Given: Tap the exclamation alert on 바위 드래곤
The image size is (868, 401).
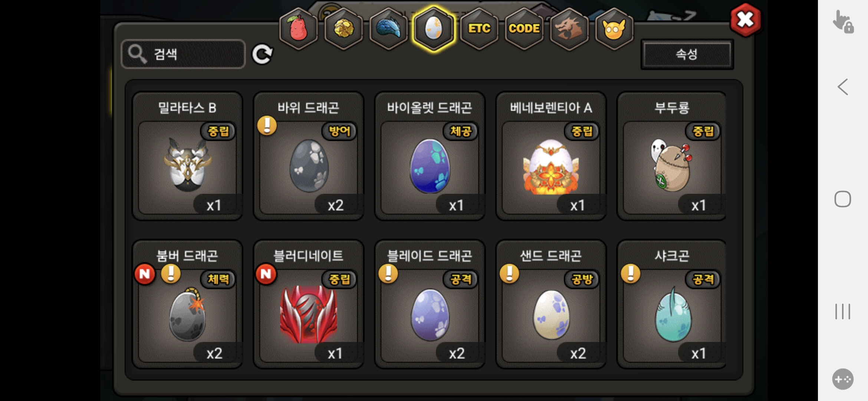Looking at the screenshot, I should (267, 125).
